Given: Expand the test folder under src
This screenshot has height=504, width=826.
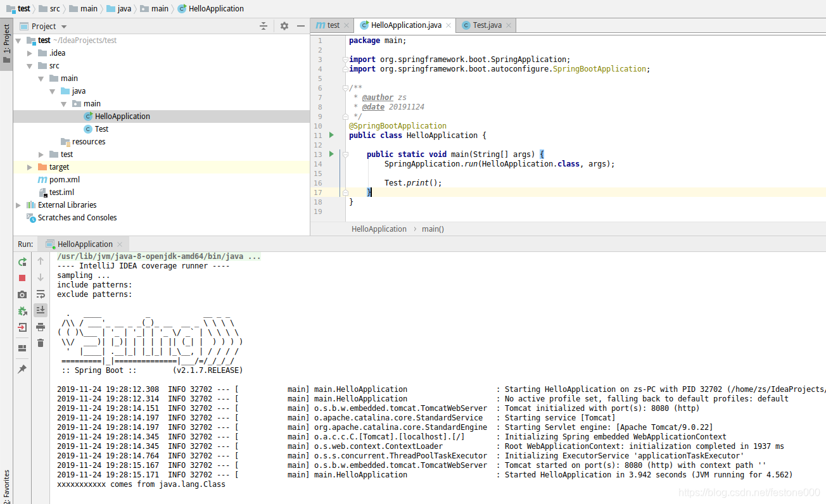Looking at the screenshot, I should (x=41, y=154).
